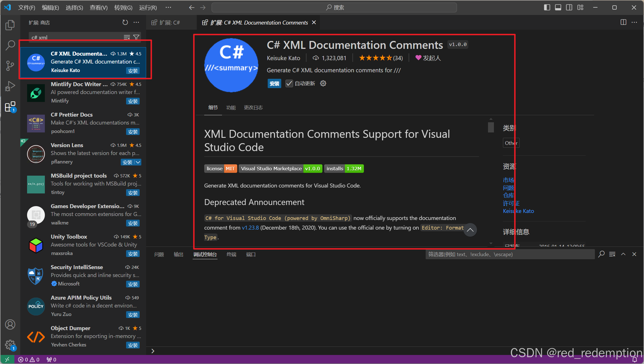Screen dimensions: 644x364
Task: Maximize the bottom panel with chevron up
Action: (623, 254)
